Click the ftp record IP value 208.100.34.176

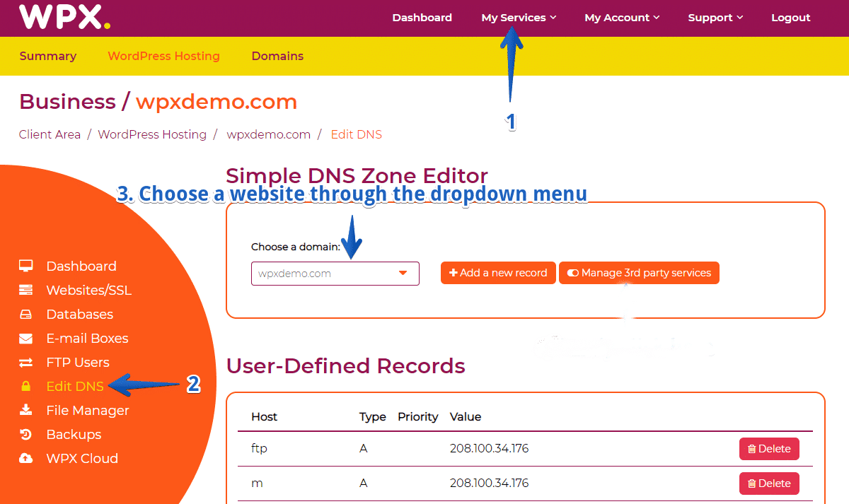pos(490,449)
